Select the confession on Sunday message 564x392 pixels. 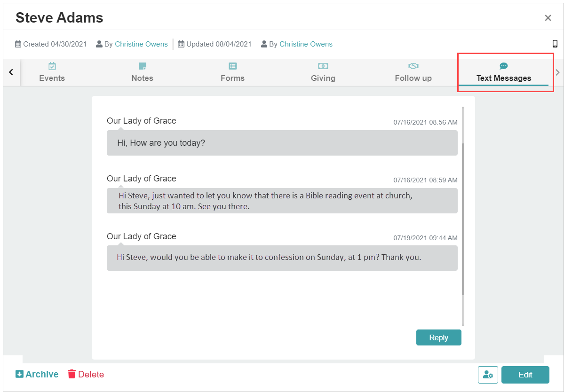[282, 258]
